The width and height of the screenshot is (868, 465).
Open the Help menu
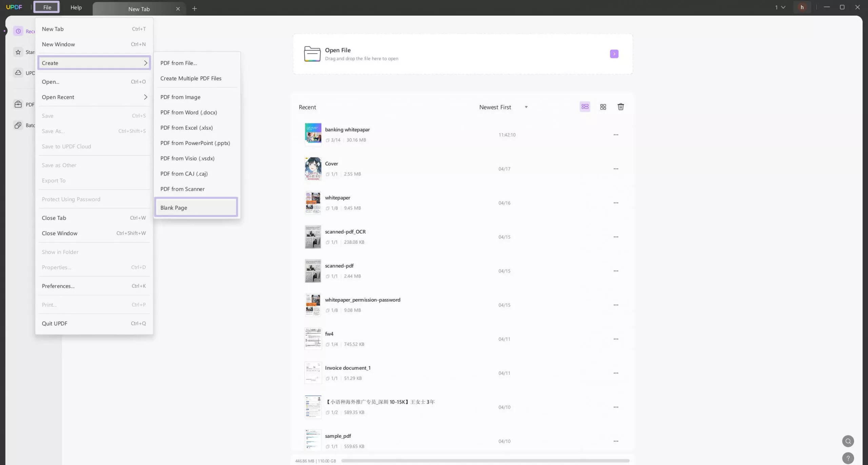76,7
